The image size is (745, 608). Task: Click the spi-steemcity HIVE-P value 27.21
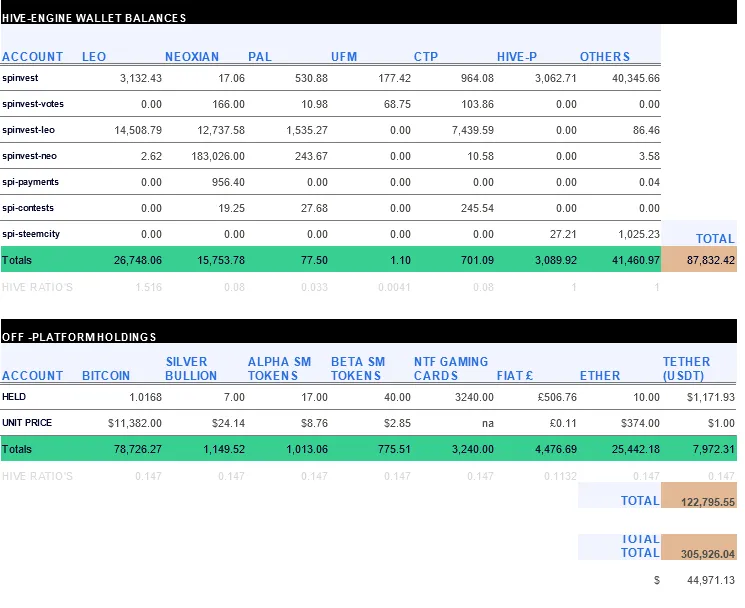(x=563, y=234)
